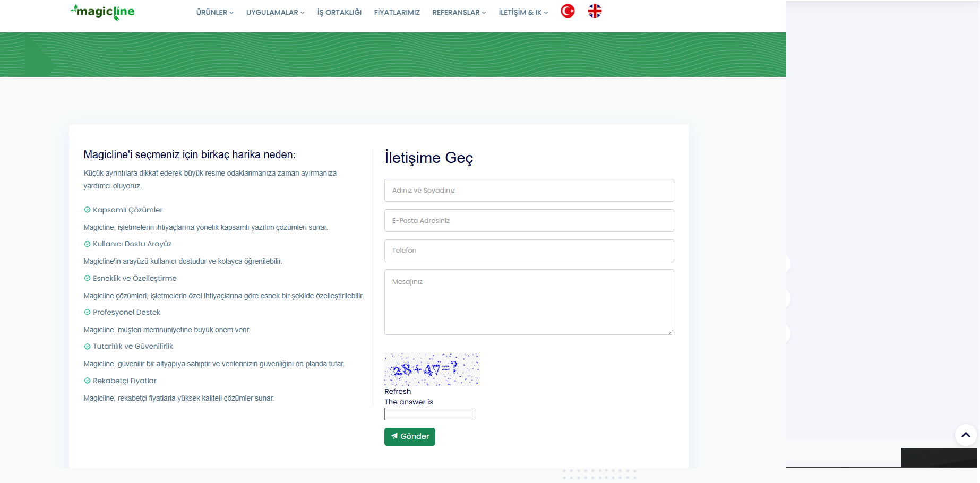This screenshot has width=980, height=483.
Task: Expand the İLETİŞİM & IK dropdown menu
Action: point(523,12)
